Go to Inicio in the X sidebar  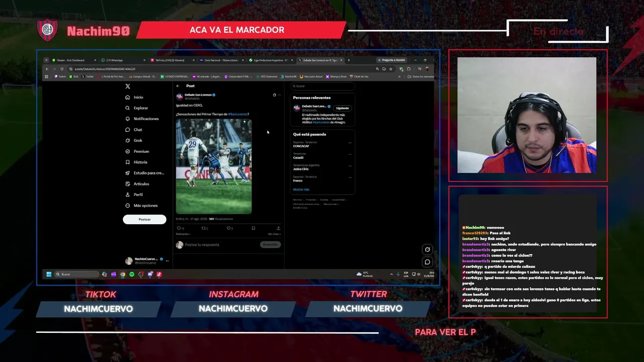(135, 97)
